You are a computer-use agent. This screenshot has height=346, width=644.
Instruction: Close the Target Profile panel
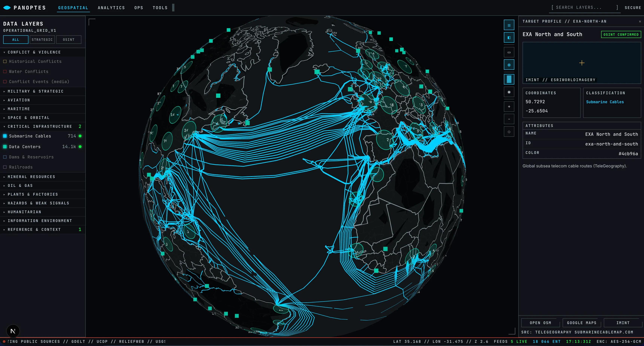[640, 22]
